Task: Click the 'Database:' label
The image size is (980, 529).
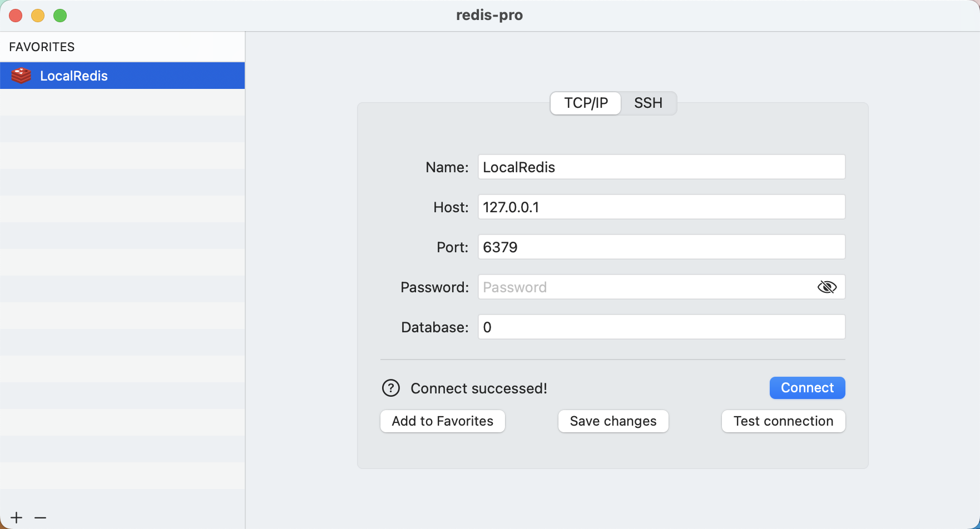Action: [x=435, y=327]
